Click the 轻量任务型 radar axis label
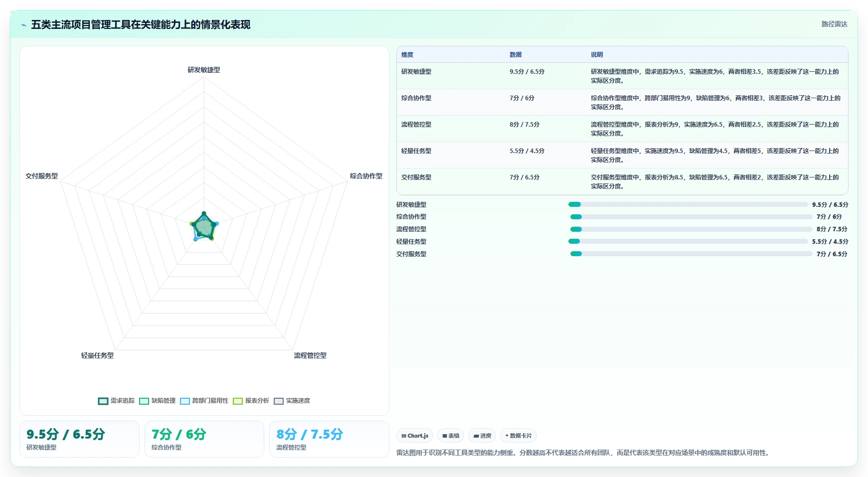The image size is (868, 477). [97, 355]
